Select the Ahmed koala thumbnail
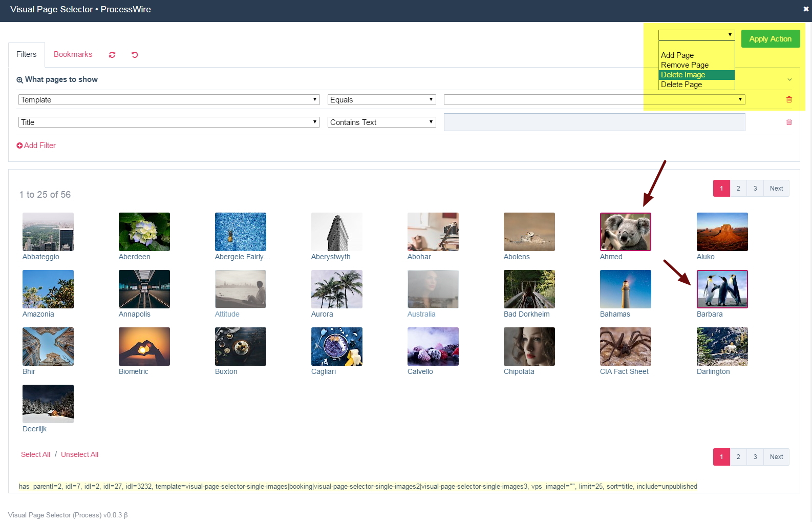 [626, 232]
